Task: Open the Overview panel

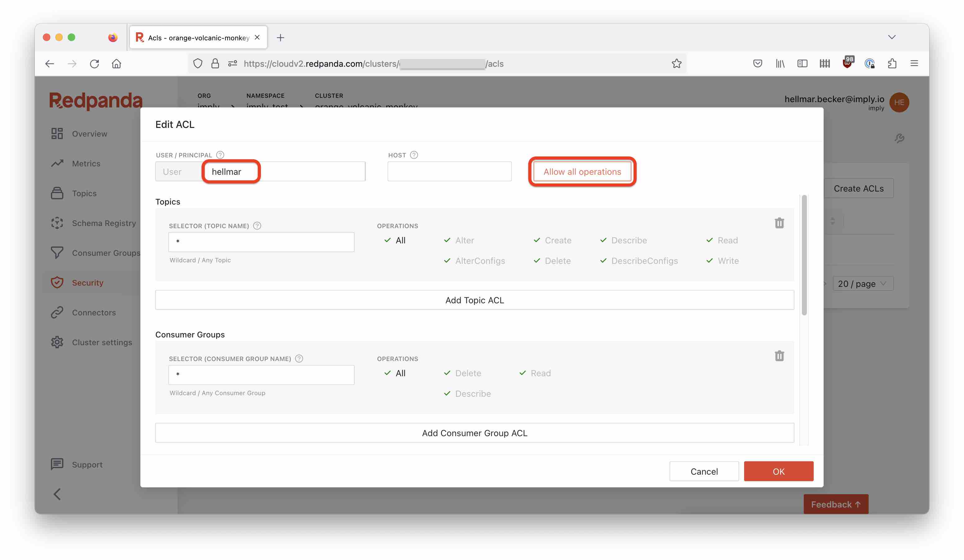Action: (89, 133)
